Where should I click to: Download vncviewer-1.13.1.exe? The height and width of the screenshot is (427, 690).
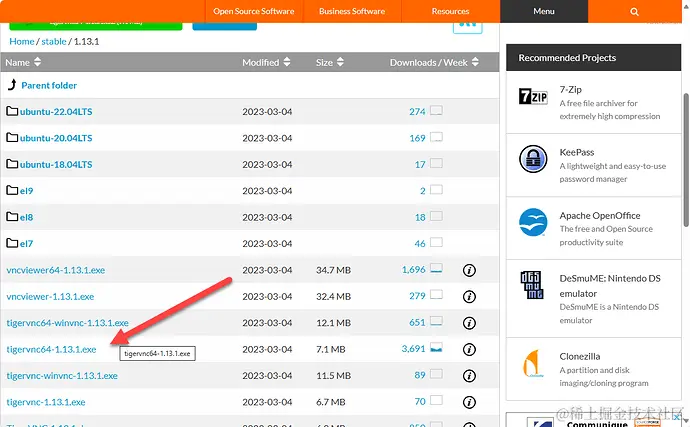tap(50, 297)
